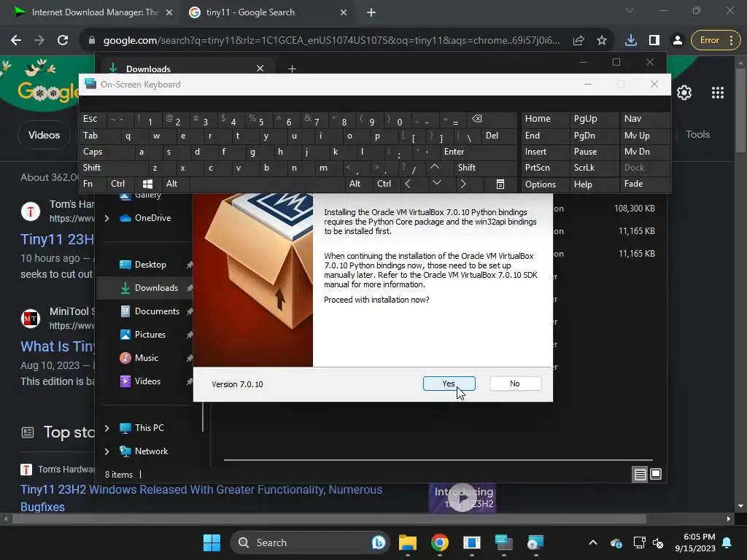Screen dimensions: 747x560
Task: Click the Nav key on On-Screen Keyboard
Action: (x=644, y=120)
